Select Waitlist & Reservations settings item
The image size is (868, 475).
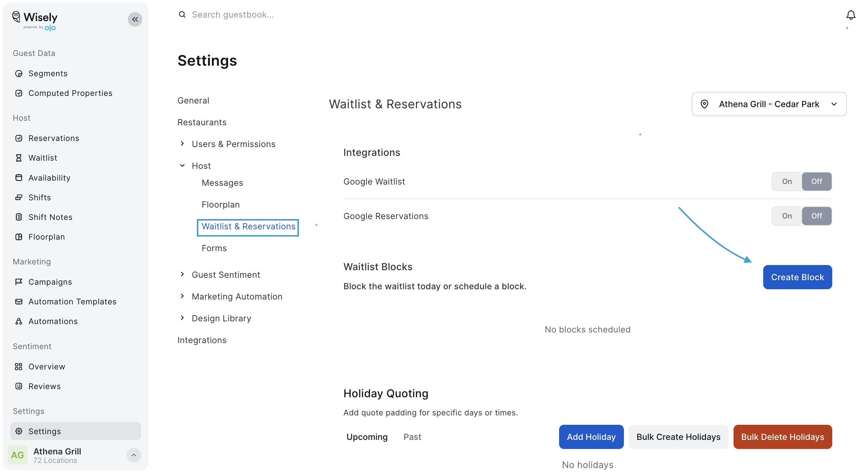click(x=248, y=227)
